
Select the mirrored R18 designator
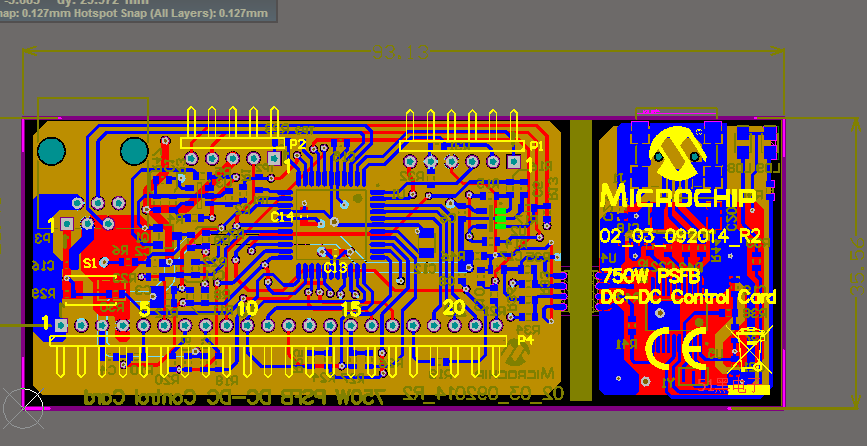point(226,380)
